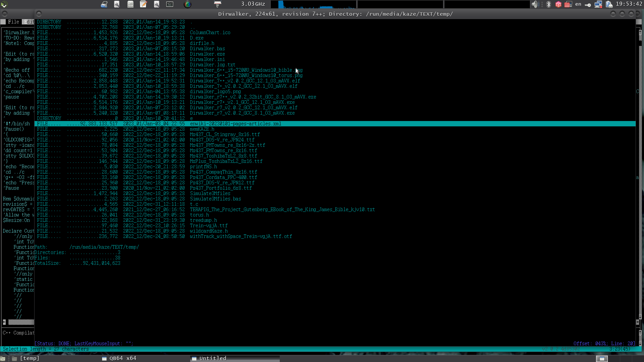Screen dimensions: 644x362
Task: Select the dirwalker_logo5.png file entry
Action: click(x=215, y=92)
